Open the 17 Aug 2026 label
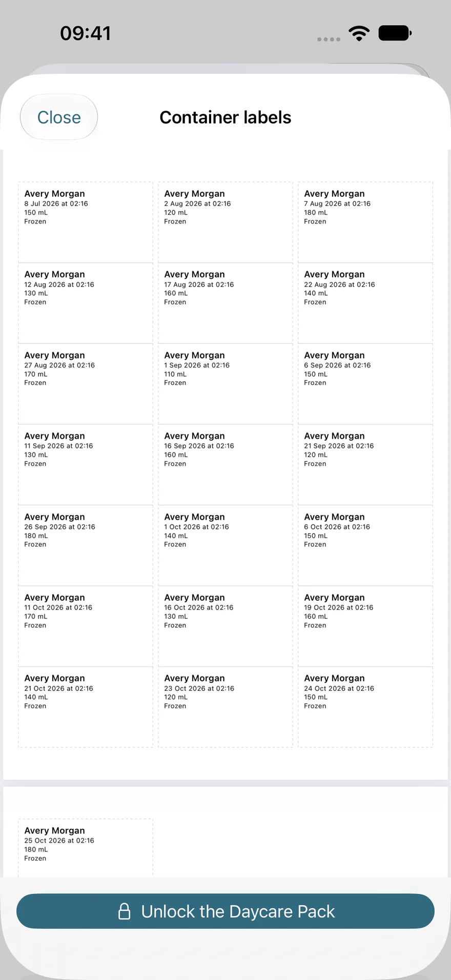Viewport: 451px width, 980px height. (225, 303)
